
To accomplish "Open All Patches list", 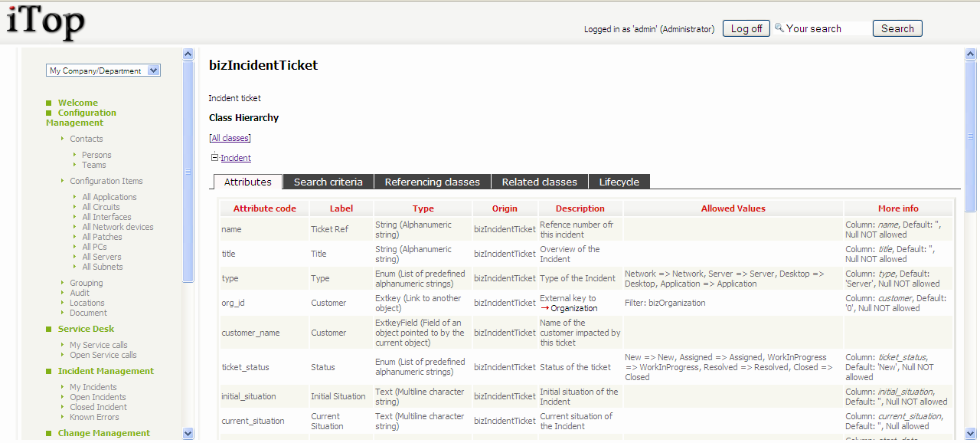I will pyautogui.click(x=103, y=237).
